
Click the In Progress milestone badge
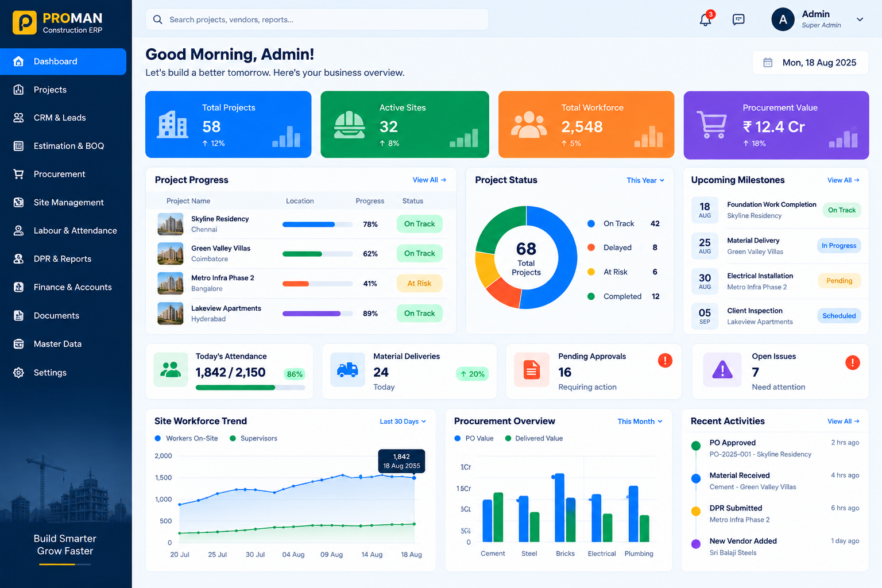838,246
